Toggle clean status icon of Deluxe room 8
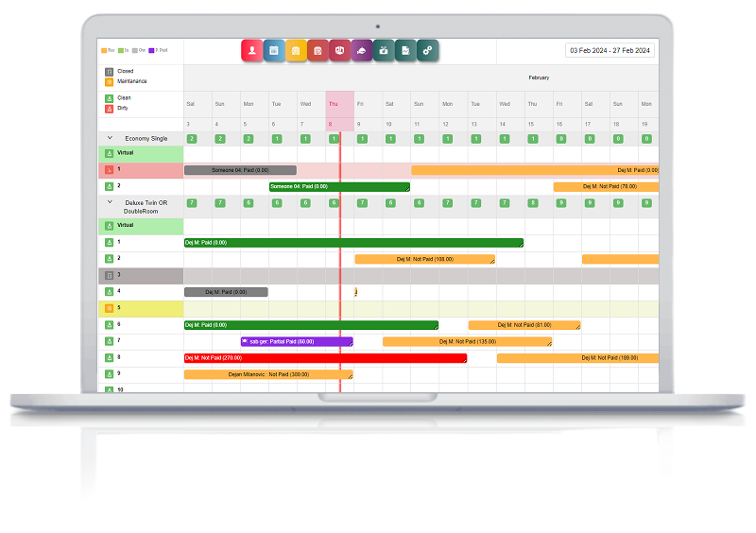The height and width of the screenshot is (533, 756). point(109,357)
